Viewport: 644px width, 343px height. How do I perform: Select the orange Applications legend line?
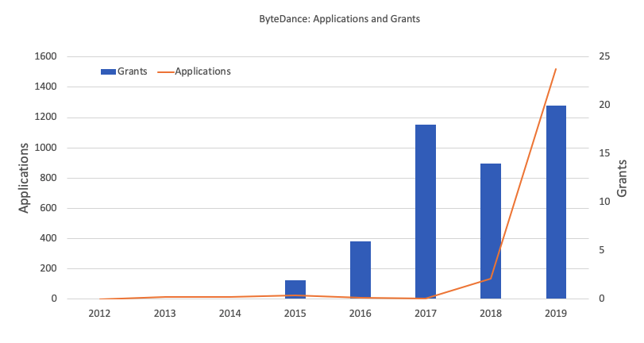165,72
